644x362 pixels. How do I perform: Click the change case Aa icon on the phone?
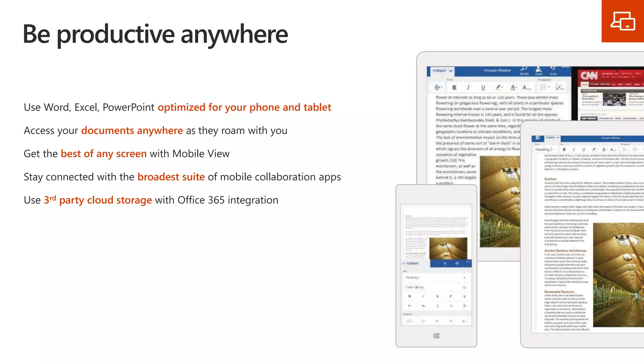423,305
